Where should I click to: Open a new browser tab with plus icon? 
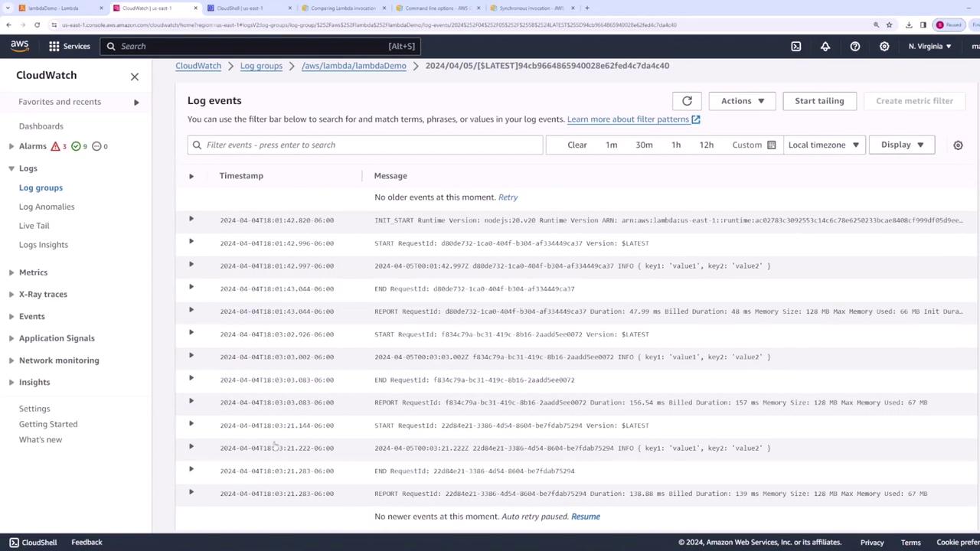click(x=586, y=8)
